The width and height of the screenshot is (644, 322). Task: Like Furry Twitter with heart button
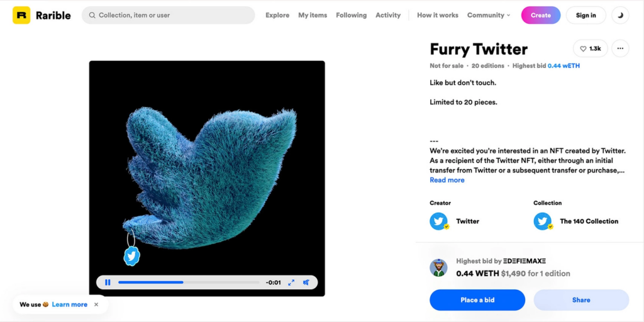[x=590, y=48]
